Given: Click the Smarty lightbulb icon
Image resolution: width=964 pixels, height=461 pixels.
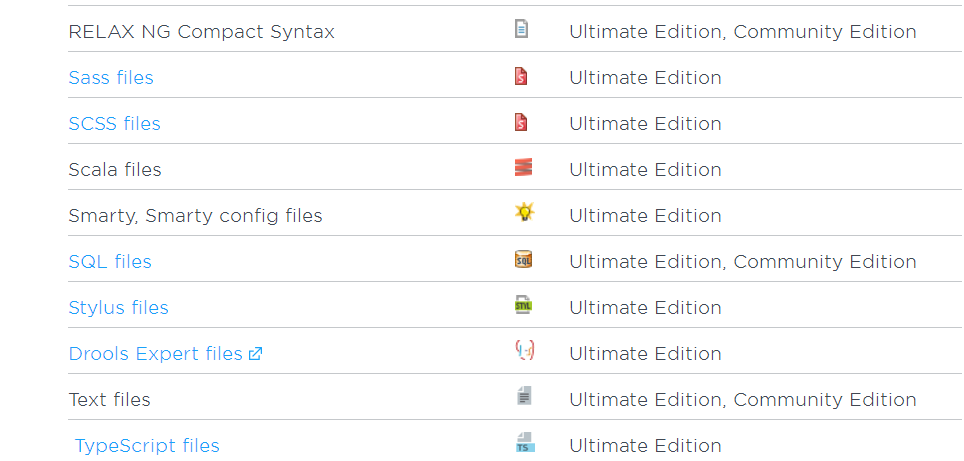Looking at the screenshot, I should click(x=524, y=212).
